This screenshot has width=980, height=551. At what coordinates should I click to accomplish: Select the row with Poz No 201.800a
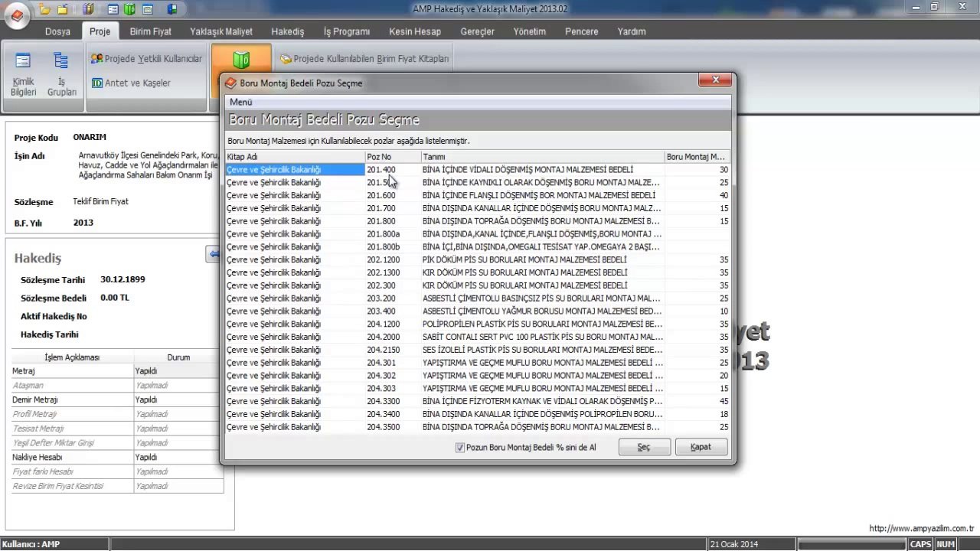(x=478, y=233)
